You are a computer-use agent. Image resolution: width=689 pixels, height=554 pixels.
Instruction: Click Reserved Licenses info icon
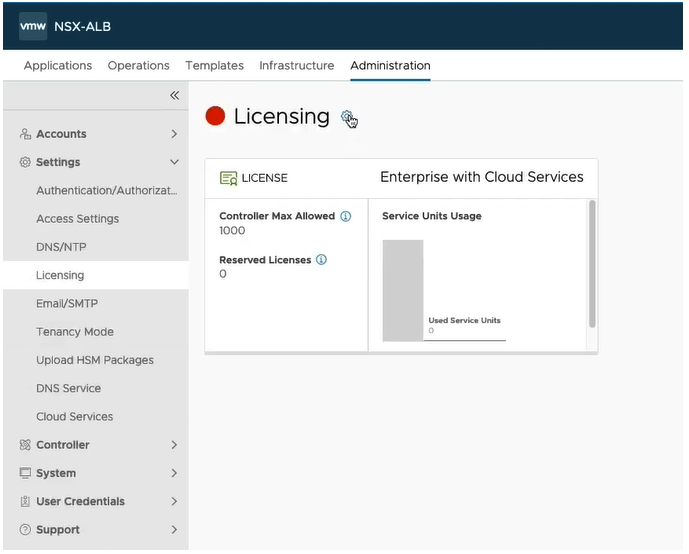(321, 260)
